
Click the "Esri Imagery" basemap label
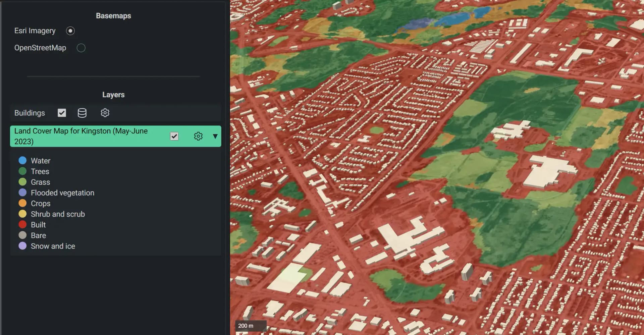click(35, 31)
